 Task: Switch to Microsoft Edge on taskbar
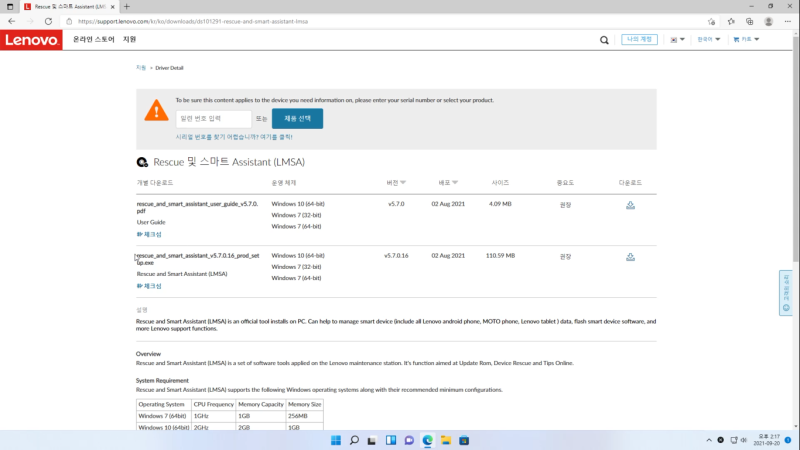coord(428,440)
